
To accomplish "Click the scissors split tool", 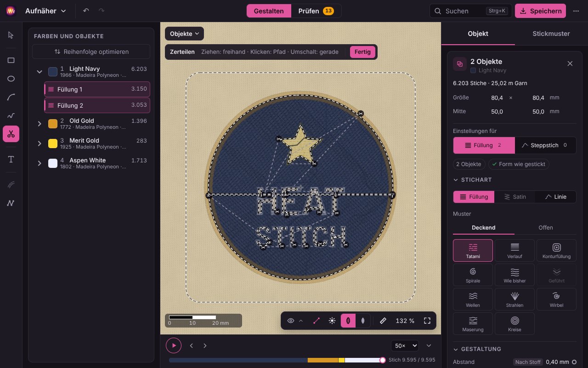I will point(11,134).
